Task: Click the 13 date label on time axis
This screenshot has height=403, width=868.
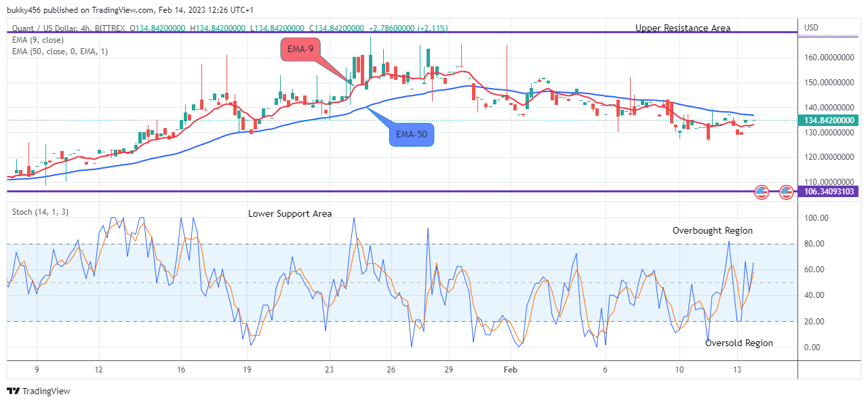Action: click(x=736, y=370)
